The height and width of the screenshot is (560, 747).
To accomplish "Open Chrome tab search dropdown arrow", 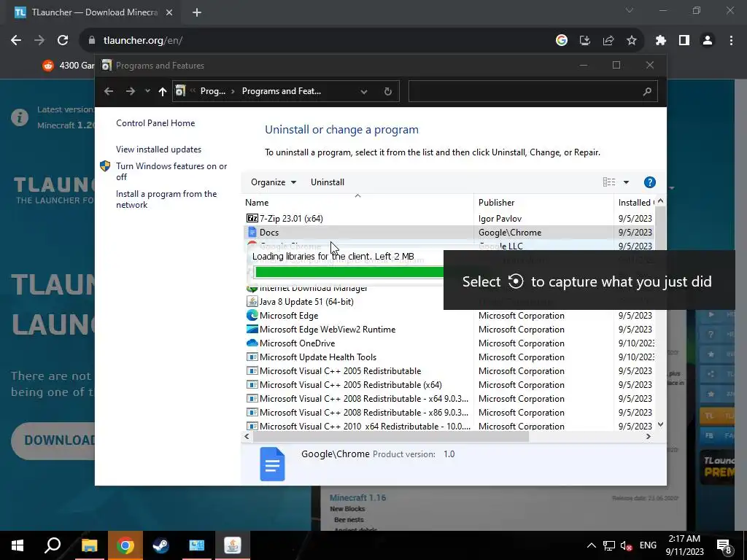I will (630, 10).
